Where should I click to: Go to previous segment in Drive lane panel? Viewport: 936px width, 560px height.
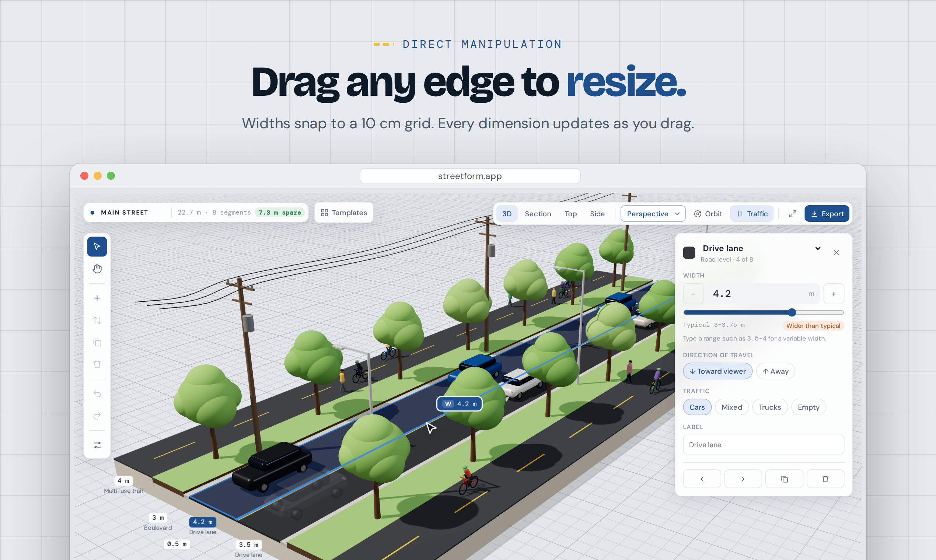tap(702, 479)
